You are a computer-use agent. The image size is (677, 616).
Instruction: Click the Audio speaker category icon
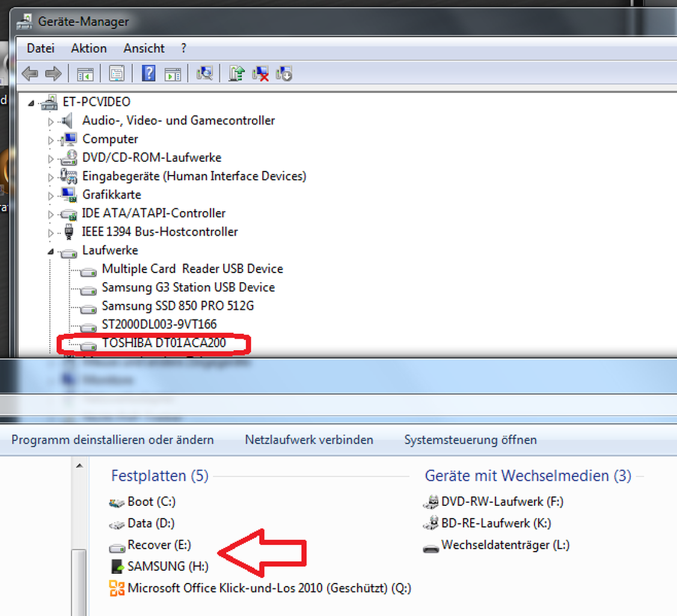tap(67, 120)
